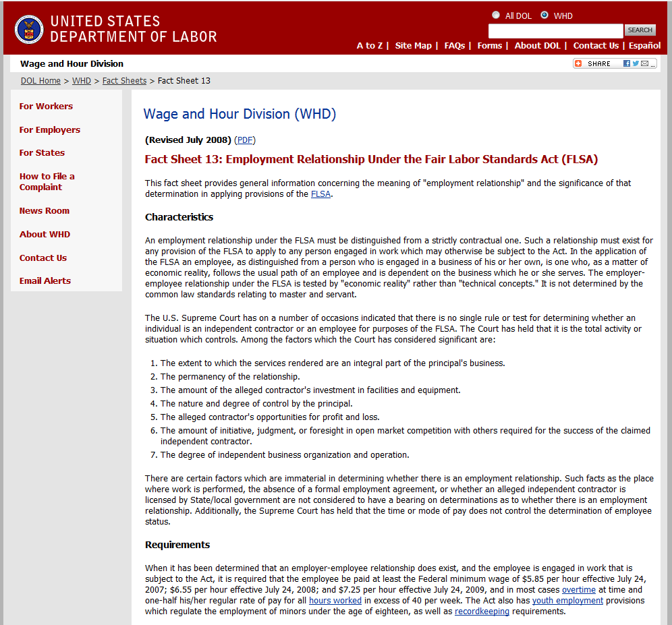Click 'Fact Sheet 13' breadcrumb text

(x=184, y=80)
